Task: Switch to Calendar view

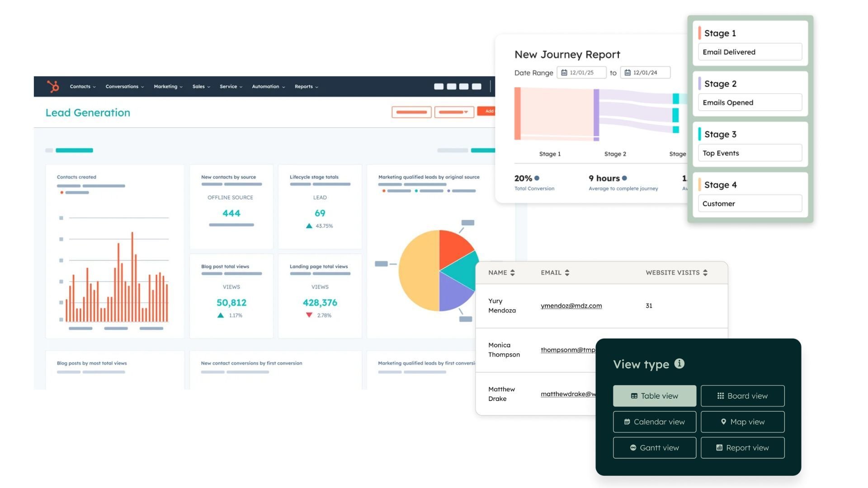Action: coord(654,422)
